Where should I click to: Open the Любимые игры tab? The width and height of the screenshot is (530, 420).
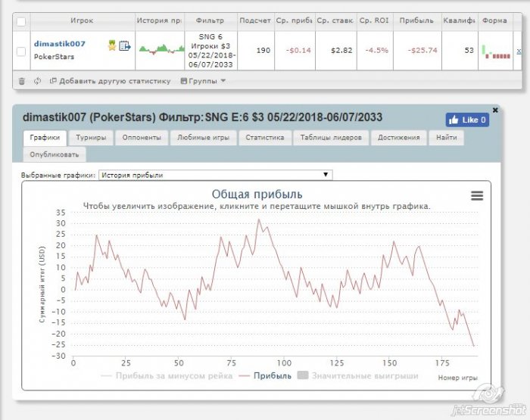click(x=203, y=138)
